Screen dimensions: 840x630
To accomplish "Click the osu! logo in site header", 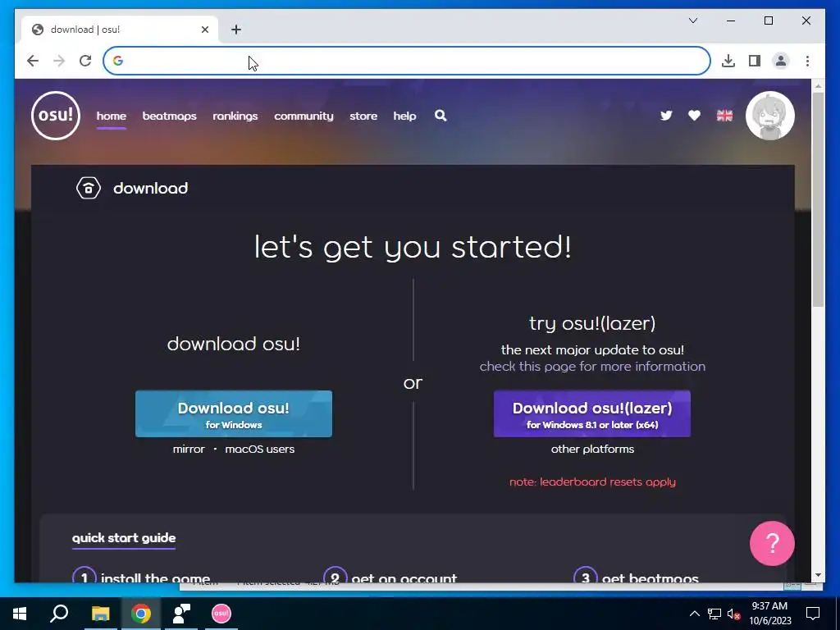I will pyautogui.click(x=56, y=116).
